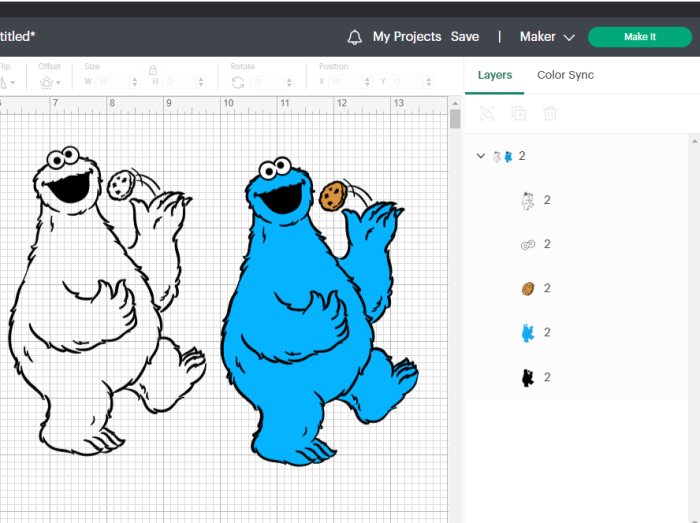Click the Delete layer trash icon
This screenshot has width=700, height=523.
550,113
